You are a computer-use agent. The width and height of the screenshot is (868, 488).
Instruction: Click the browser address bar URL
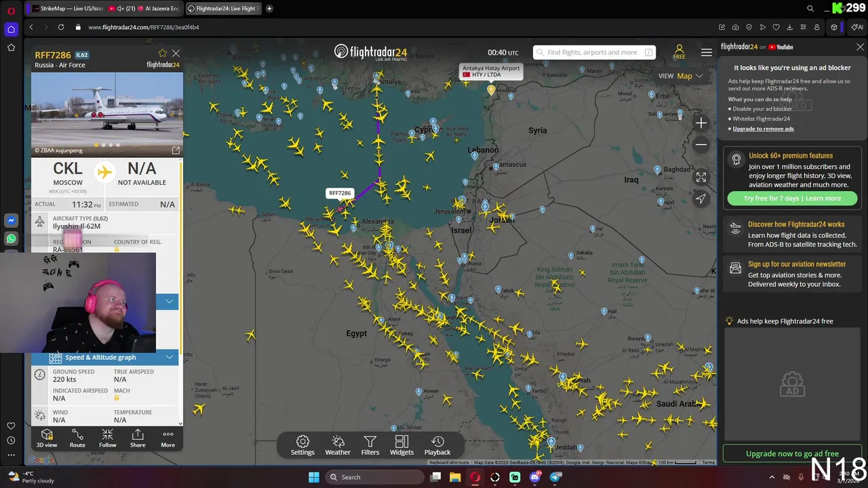pos(144,27)
